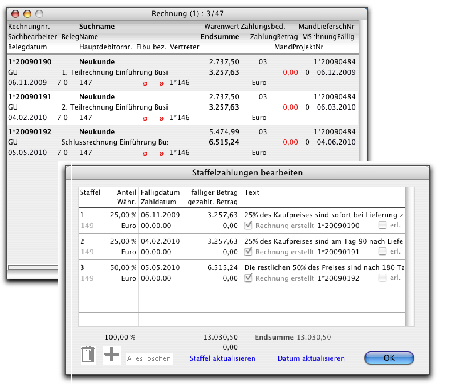Viewport: 455px width, 392px height.
Task: Click '1. Teilrechnung Einführung' entry
Action: 115,72
